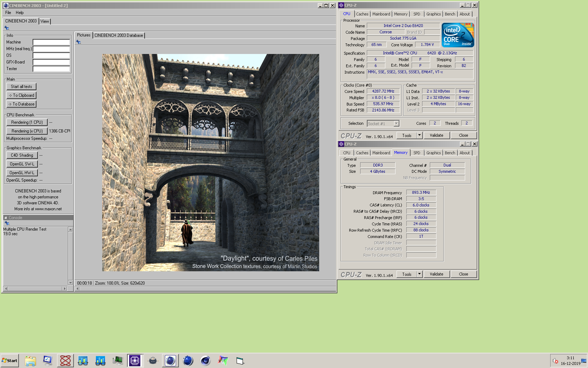This screenshot has height=368, width=588.
Task: Click the Intel Core 2 Duo logo badge
Action: click(458, 35)
